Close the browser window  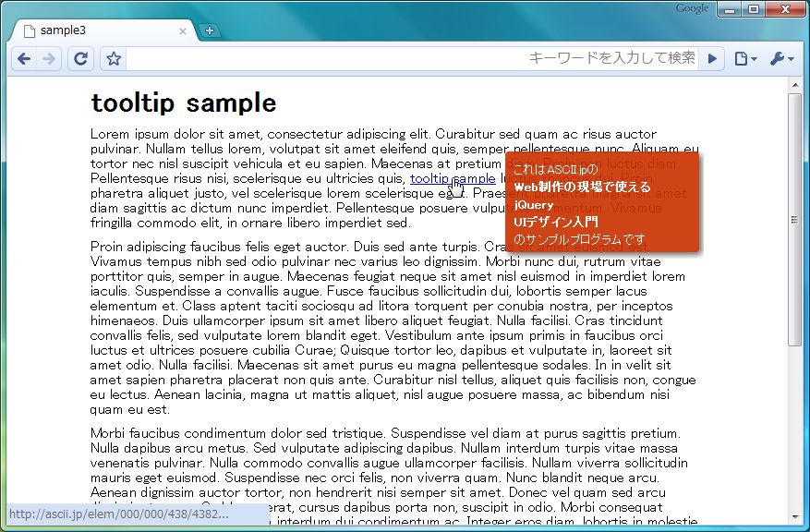coord(786,9)
